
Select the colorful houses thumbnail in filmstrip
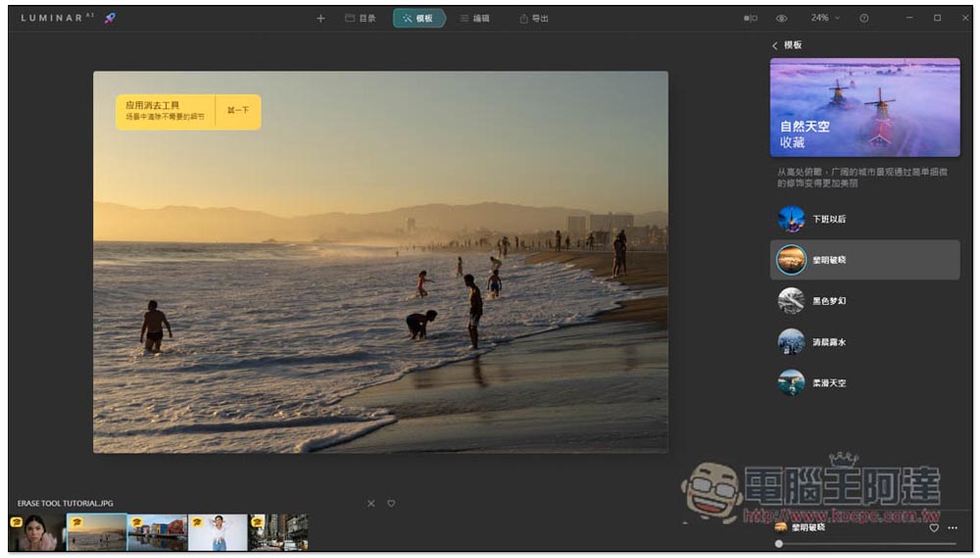(x=158, y=533)
